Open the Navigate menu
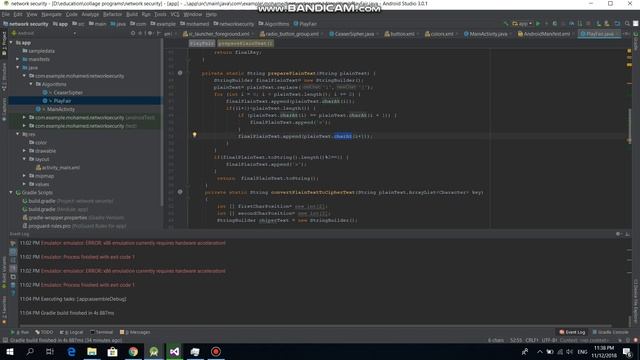This screenshot has width=640, height=360. tap(51, 14)
